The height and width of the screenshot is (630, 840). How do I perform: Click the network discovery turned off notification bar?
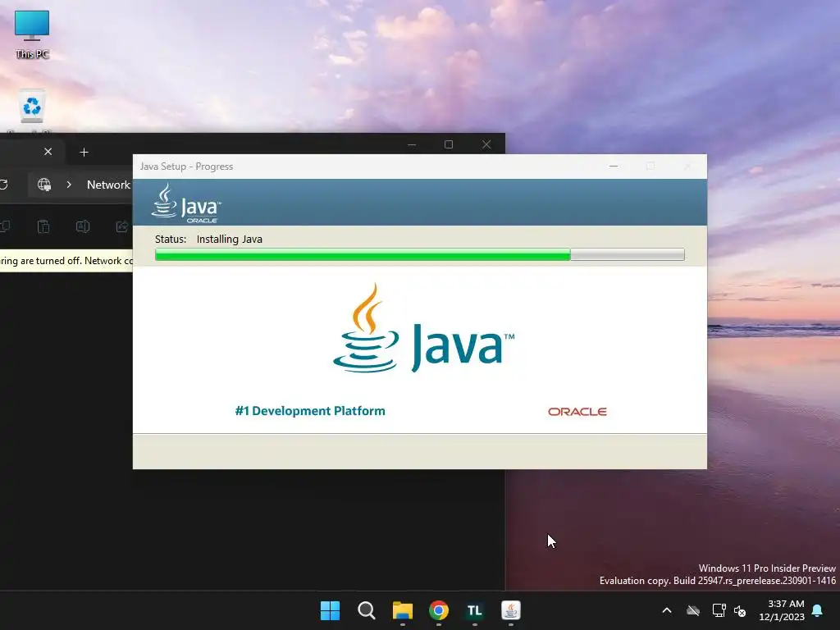(x=66, y=261)
